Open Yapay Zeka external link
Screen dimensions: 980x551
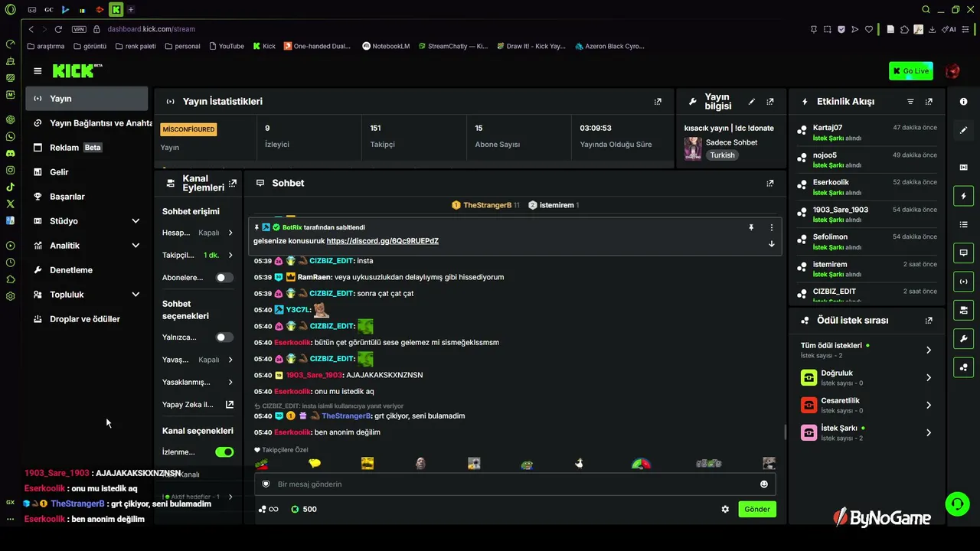[229, 405]
